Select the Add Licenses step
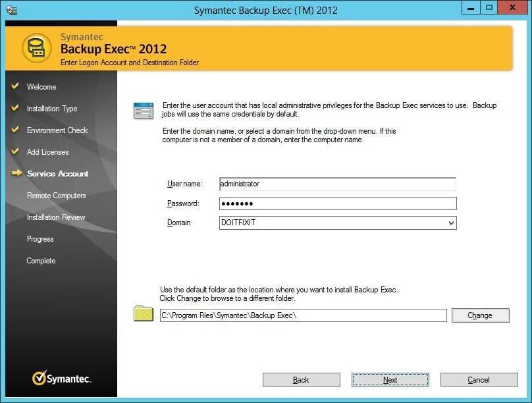The width and height of the screenshot is (532, 403). tap(47, 152)
